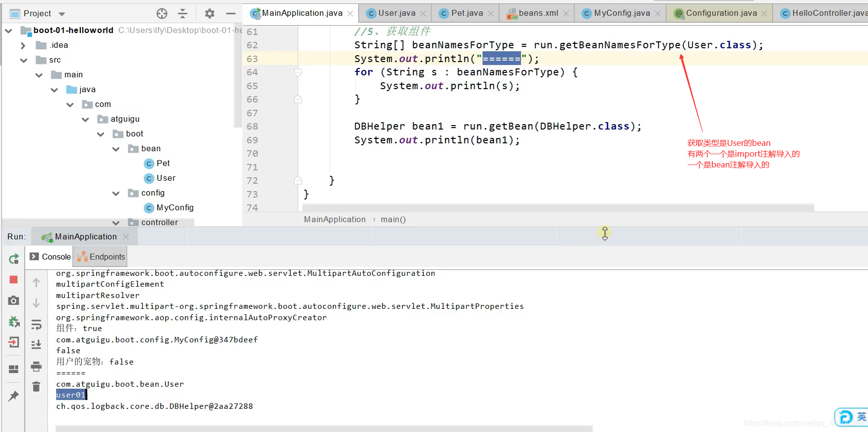868x432 pixels.
Task: Collapse the main folder
Action: click(39, 75)
